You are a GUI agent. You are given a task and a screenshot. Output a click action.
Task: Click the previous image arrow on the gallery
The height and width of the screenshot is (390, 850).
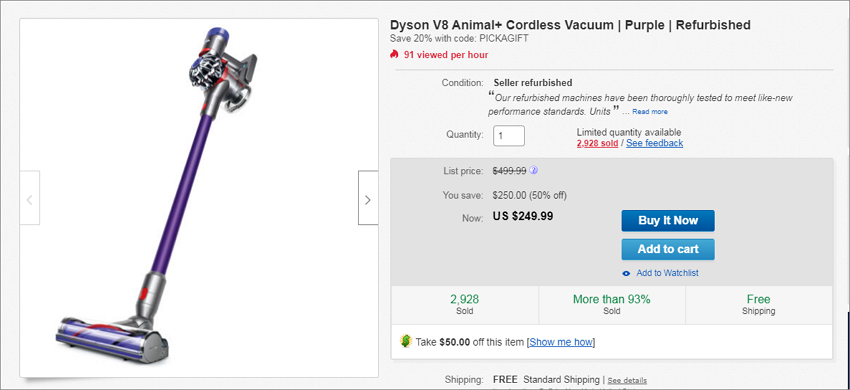pos(30,197)
